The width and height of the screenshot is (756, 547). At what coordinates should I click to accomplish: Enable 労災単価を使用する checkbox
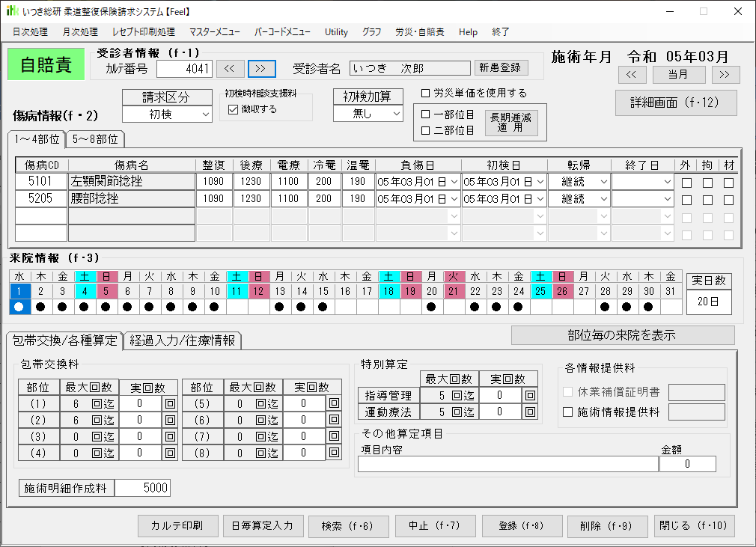(426, 94)
